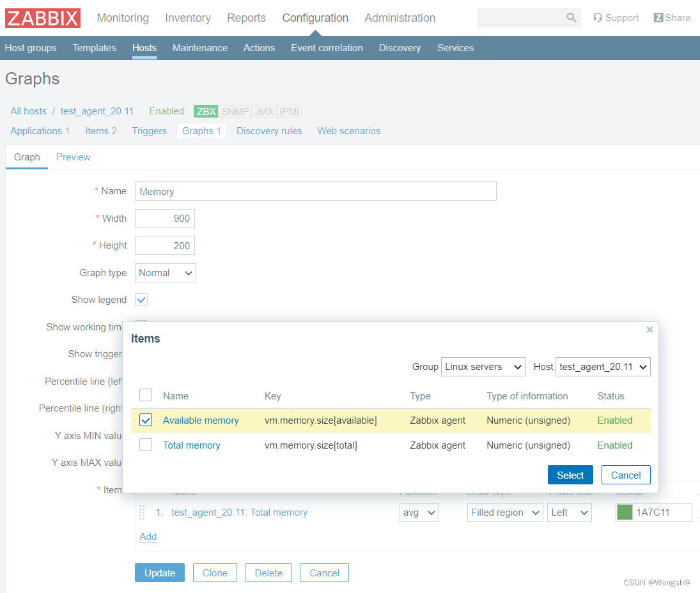Click Select button in Items dialog
Viewport: 700px width, 593px height.
click(570, 475)
